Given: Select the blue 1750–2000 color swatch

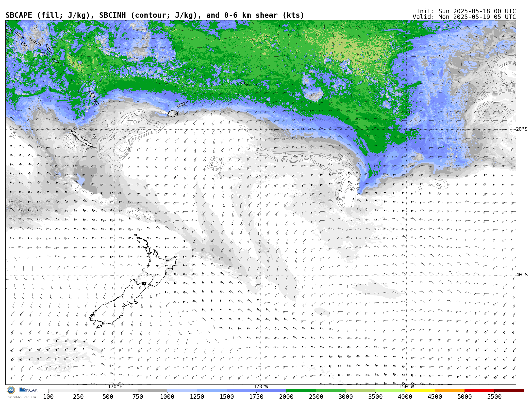Looking at the screenshot, I should (271, 390).
